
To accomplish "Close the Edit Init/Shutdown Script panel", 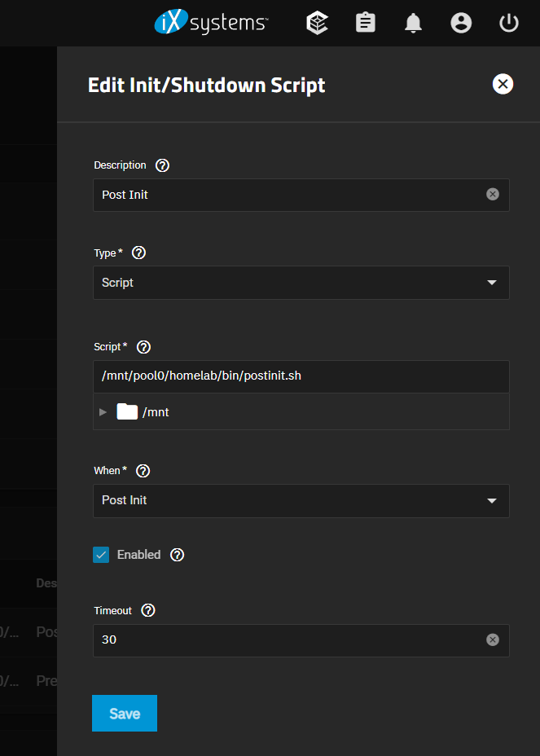I will pyautogui.click(x=503, y=84).
